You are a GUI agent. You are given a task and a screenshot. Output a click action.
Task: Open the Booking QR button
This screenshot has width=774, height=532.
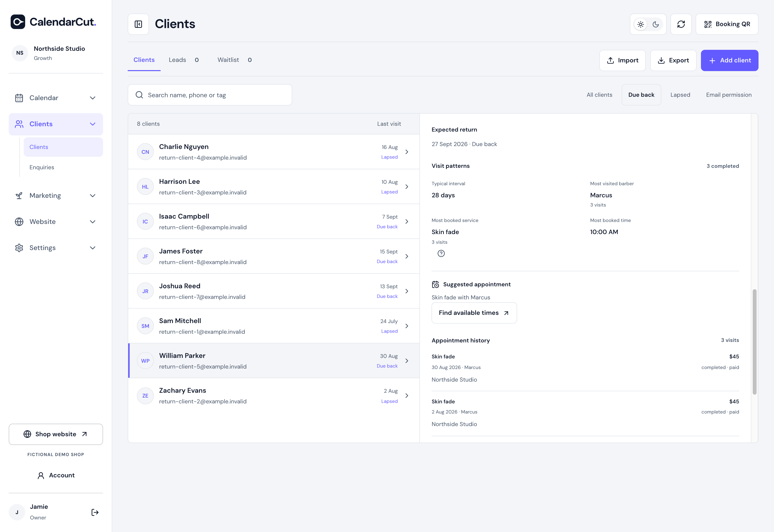point(727,24)
